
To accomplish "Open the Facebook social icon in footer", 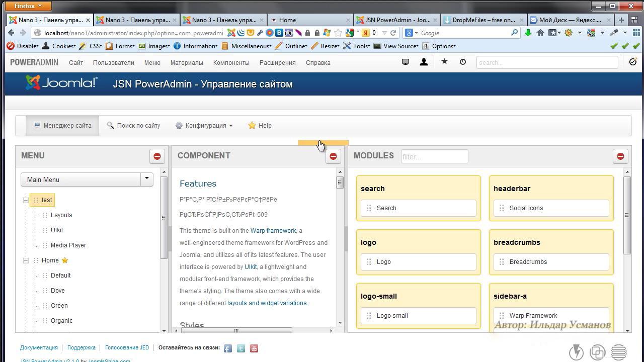I will pyautogui.click(x=228, y=348).
